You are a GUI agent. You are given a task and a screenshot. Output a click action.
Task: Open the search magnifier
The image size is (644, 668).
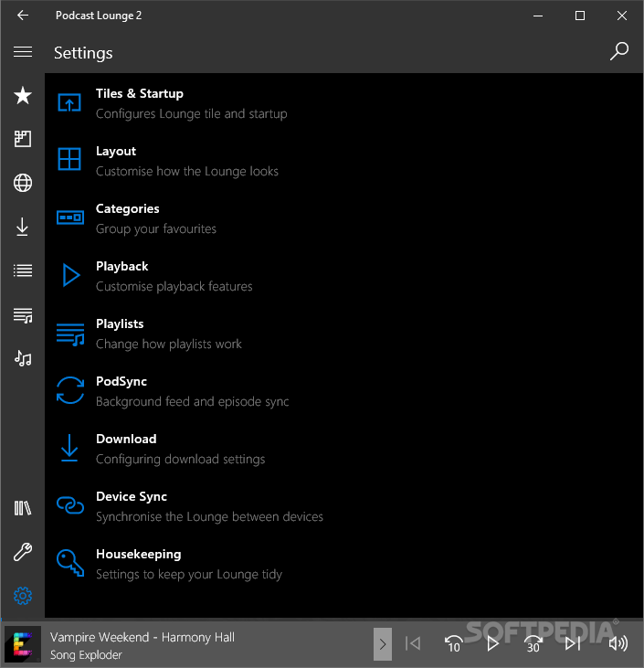pos(618,51)
